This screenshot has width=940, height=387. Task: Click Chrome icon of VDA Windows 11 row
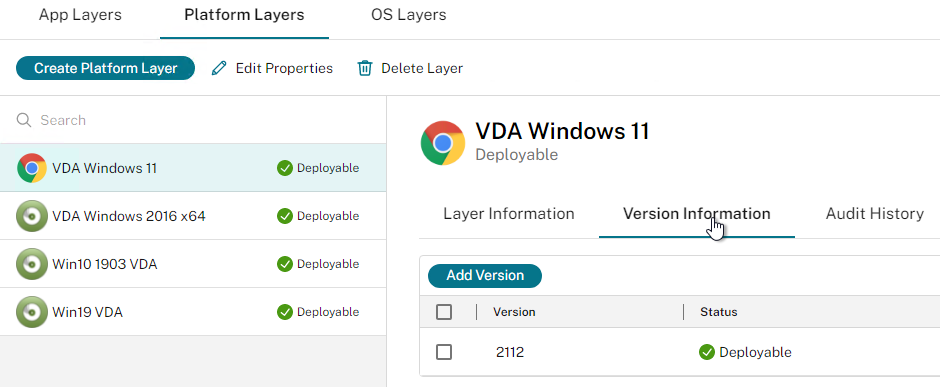32,168
